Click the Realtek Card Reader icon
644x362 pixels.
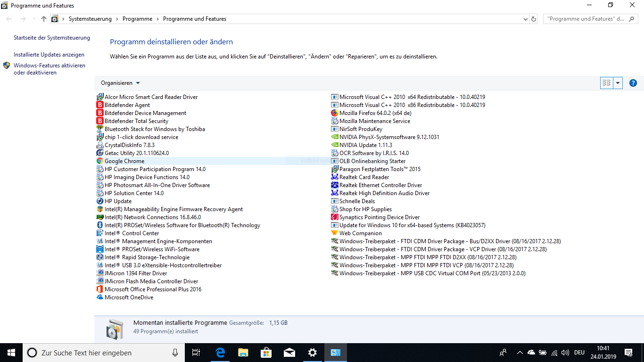point(335,177)
